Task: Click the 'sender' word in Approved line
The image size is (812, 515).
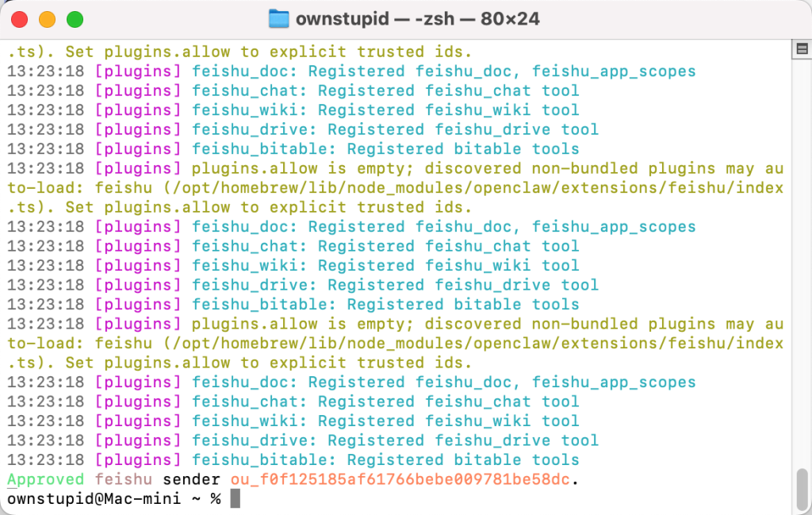Action: (x=191, y=479)
